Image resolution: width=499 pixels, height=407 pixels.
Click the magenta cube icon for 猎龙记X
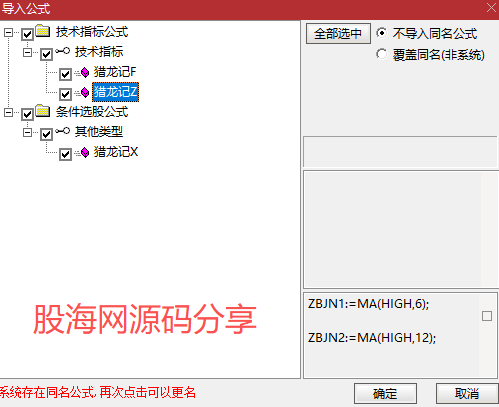(x=85, y=153)
